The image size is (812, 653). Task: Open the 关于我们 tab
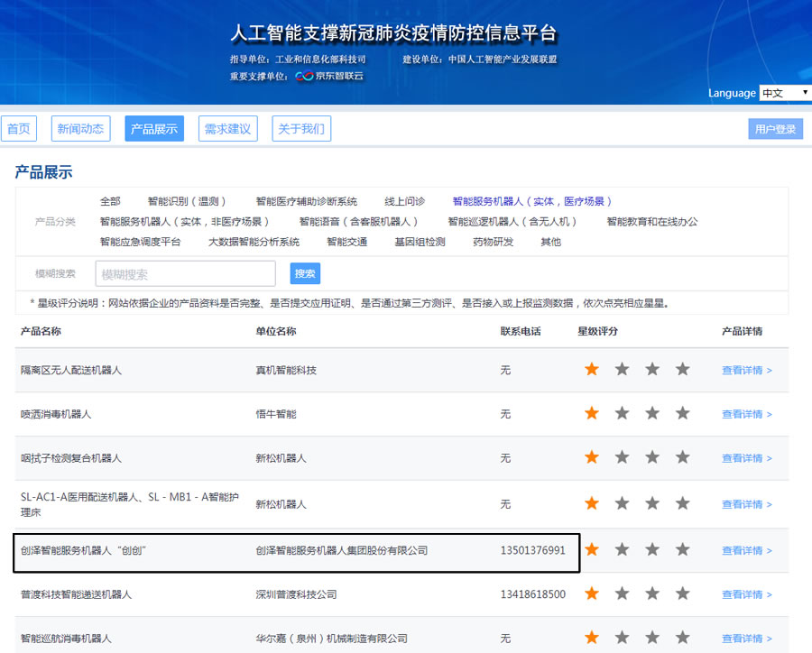[300, 129]
